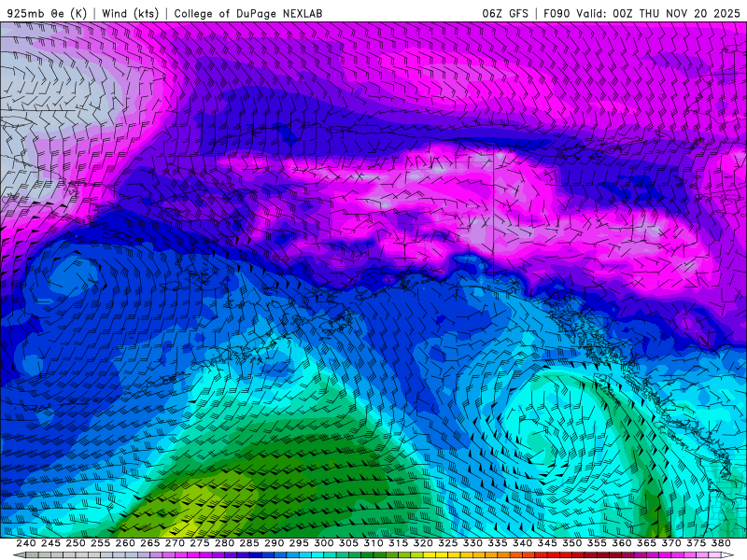Viewport: 747px width, 560px height.
Task: Click the 'Wind (kts)' header label
Action: tap(130, 13)
